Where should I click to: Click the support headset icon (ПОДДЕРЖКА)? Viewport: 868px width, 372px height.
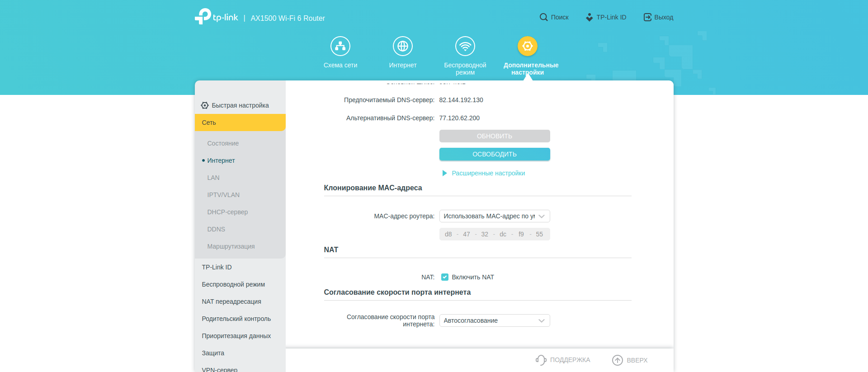click(x=541, y=360)
